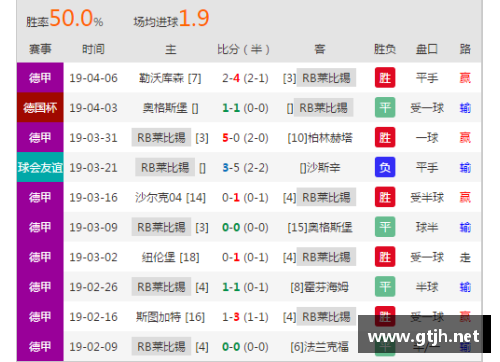Select the 球会友谊 competition label
The image size is (500, 362).
(x=40, y=167)
